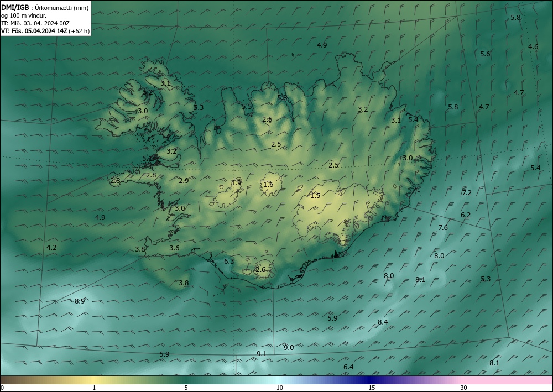This screenshot has width=553, height=392.
Task: Click the legend tick label 10
Action: click(279, 388)
